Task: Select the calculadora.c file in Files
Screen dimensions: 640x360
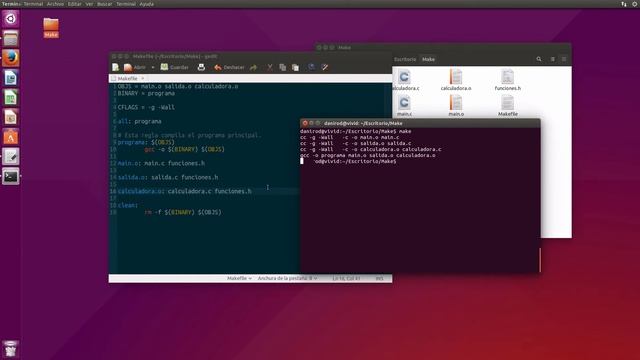Action: 405,80
